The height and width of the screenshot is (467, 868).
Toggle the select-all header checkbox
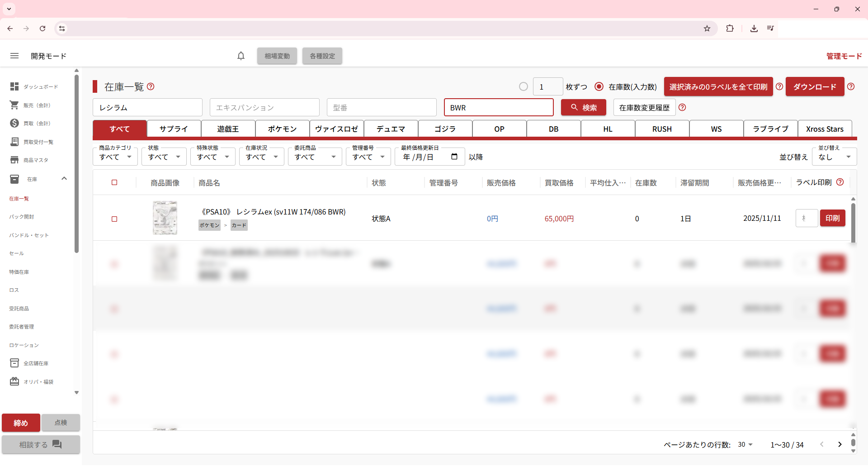pos(114,182)
